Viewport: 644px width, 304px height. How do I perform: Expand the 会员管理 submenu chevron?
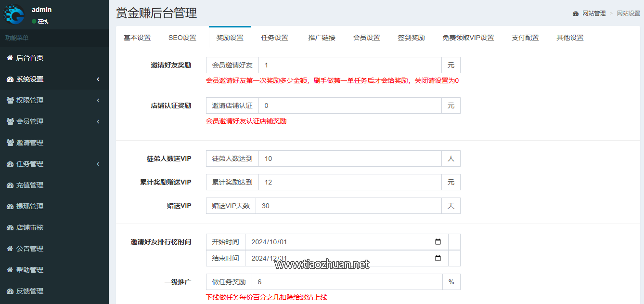pyautogui.click(x=98, y=121)
